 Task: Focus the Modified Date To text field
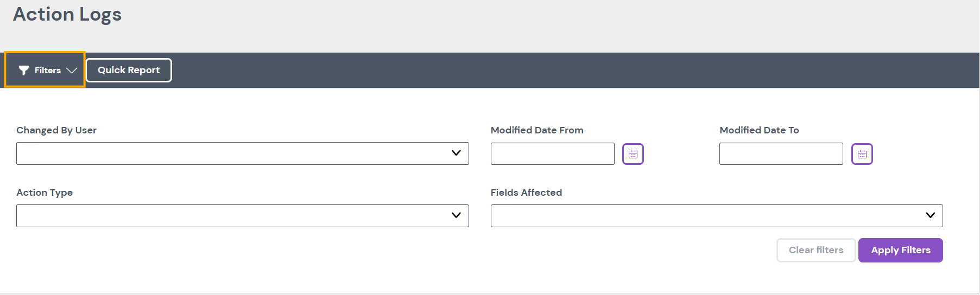pyautogui.click(x=781, y=154)
